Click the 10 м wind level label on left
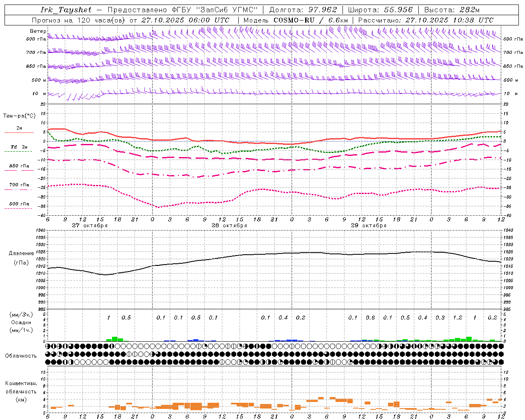The image size is (525, 420). tap(39, 94)
